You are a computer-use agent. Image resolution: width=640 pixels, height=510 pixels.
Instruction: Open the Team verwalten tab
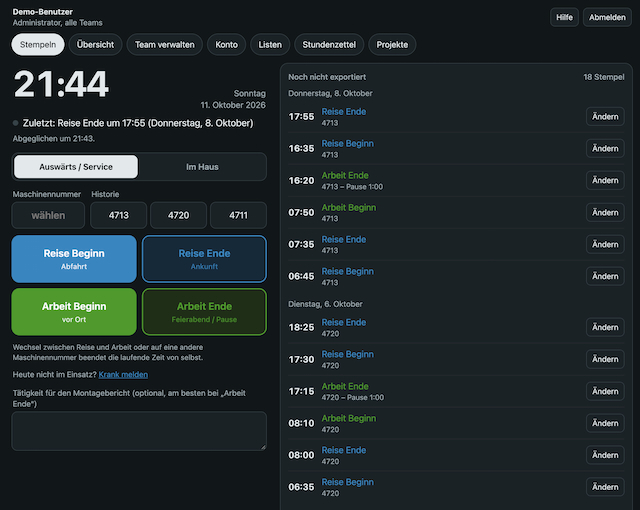point(164,44)
